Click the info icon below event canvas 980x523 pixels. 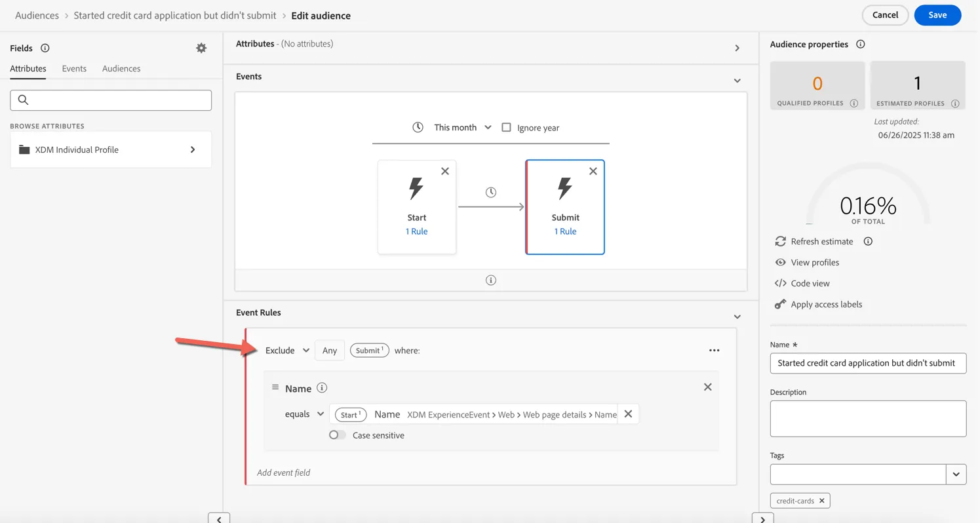490,280
